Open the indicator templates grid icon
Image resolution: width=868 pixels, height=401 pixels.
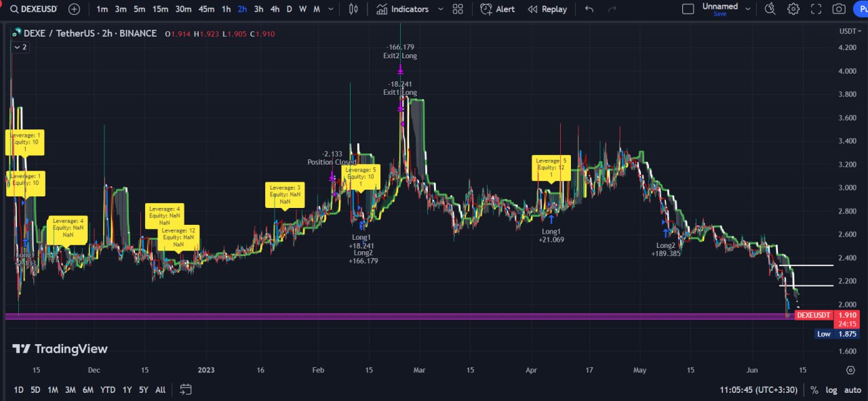click(458, 9)
